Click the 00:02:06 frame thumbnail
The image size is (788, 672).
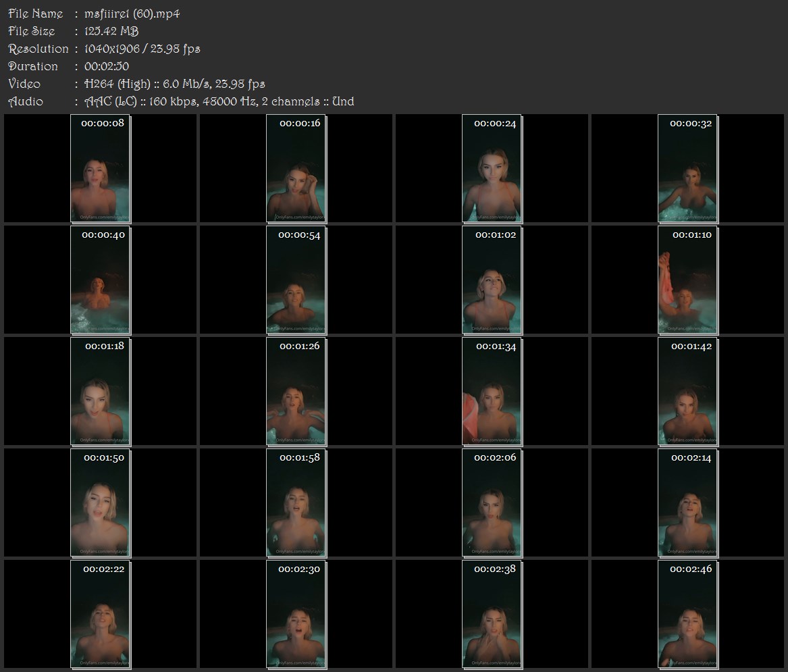click(492, 503)
